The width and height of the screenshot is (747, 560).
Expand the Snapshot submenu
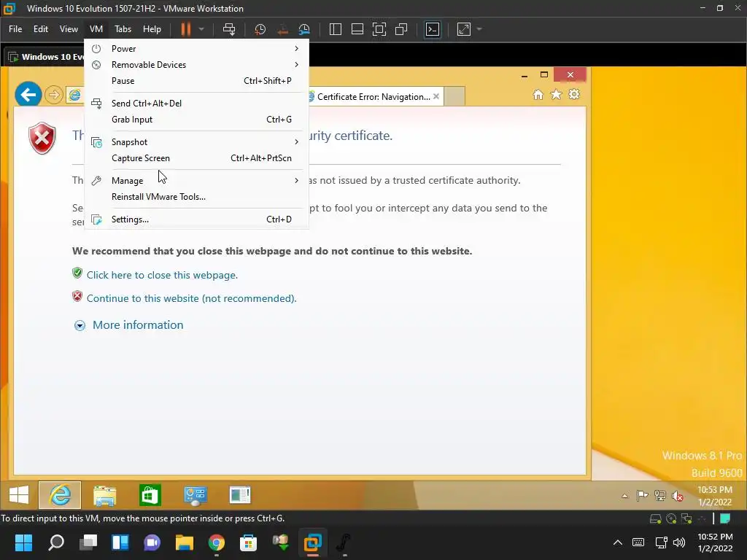[x=196, y=142]
